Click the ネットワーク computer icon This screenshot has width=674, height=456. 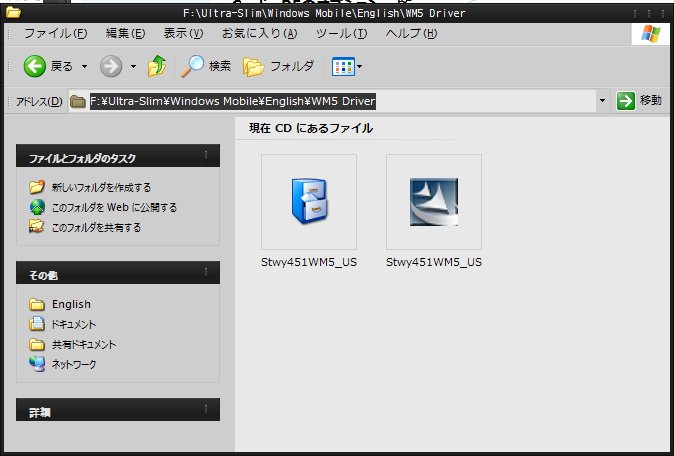point(37,364)
